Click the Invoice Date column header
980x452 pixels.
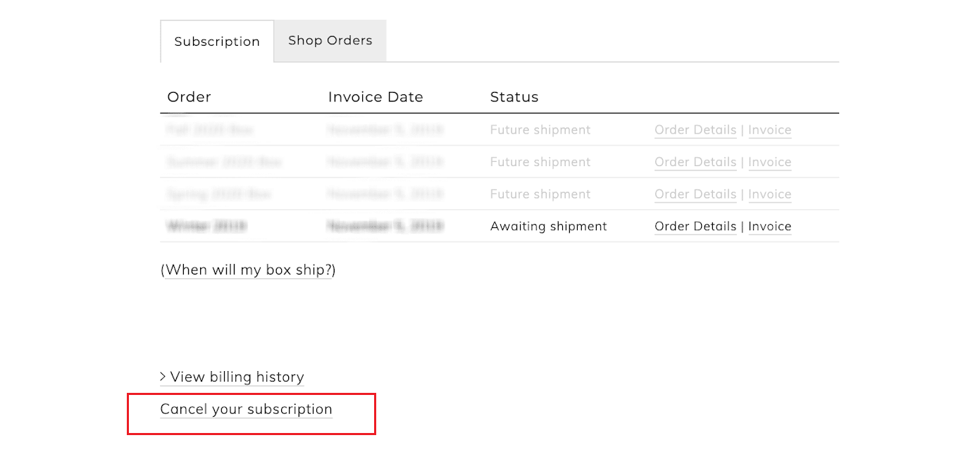click(x=376, y=97)
